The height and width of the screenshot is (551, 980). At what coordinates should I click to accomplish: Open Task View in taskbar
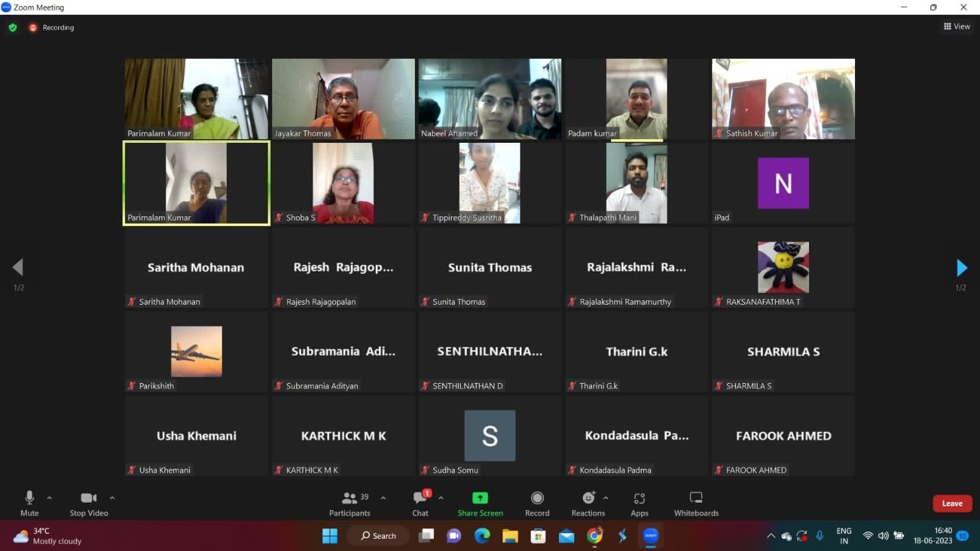(x=426, y=536)
